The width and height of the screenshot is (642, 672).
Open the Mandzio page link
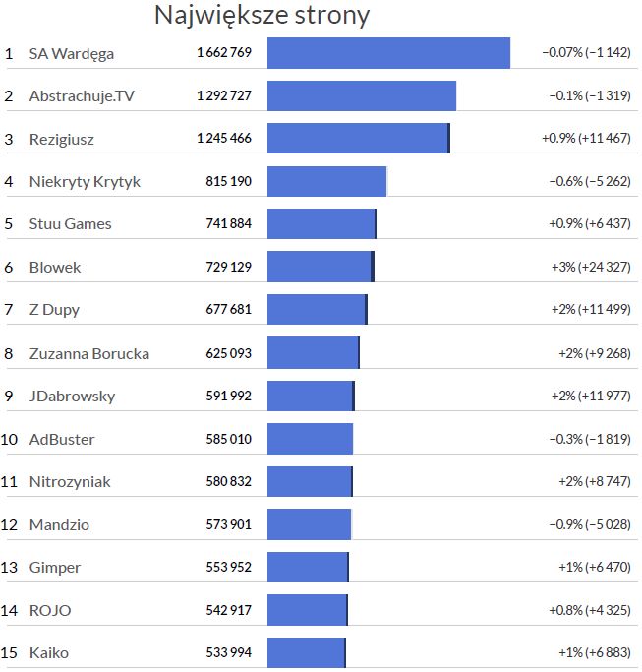tap(59, 524)
